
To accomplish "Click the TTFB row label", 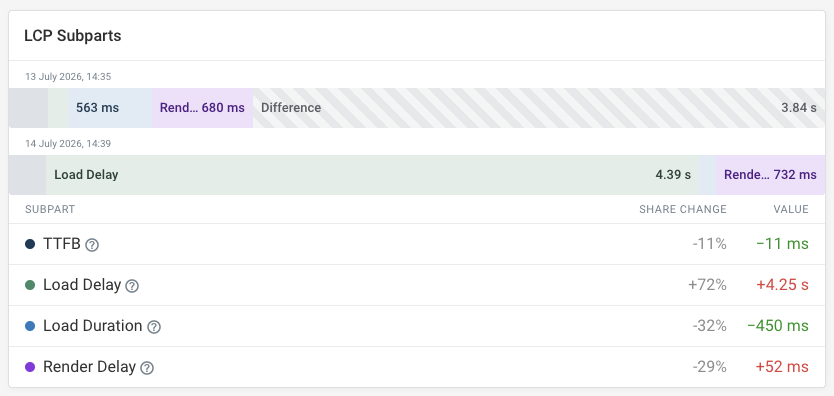I will [x=62, y=244].
